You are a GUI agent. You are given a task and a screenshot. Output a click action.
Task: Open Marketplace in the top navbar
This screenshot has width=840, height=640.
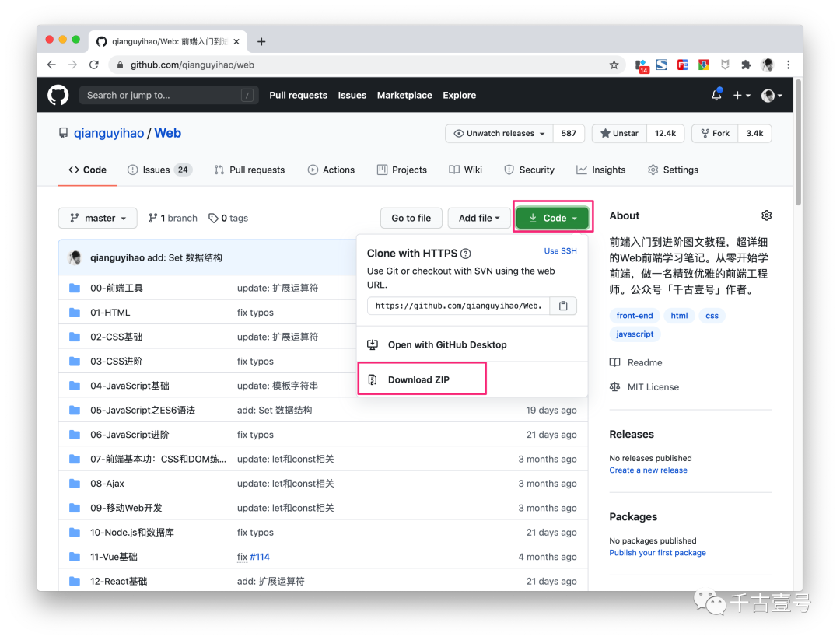(404, 96)
